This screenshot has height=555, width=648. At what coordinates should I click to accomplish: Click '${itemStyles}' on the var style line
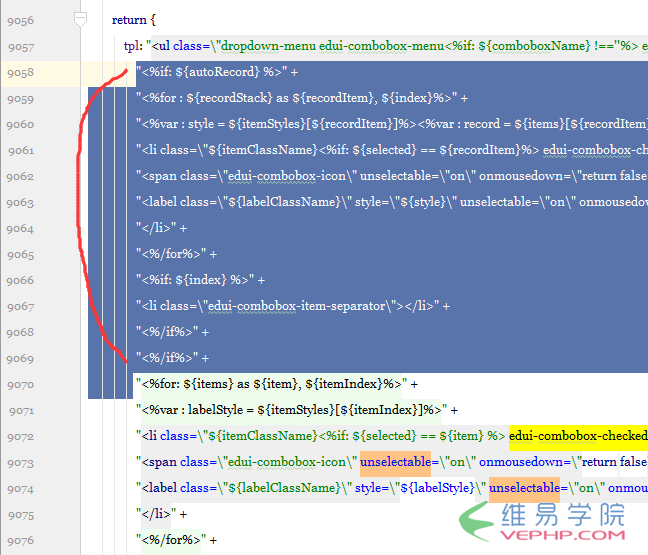click(x=267, y=124)
